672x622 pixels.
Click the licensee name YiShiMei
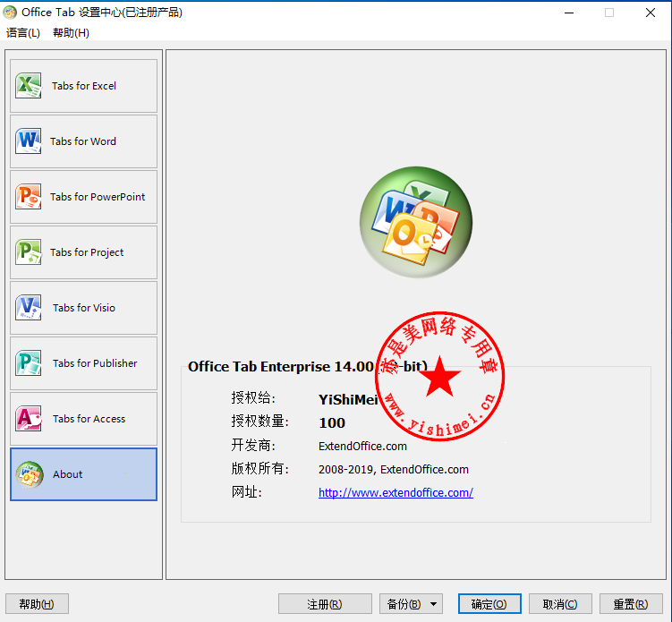348,399
